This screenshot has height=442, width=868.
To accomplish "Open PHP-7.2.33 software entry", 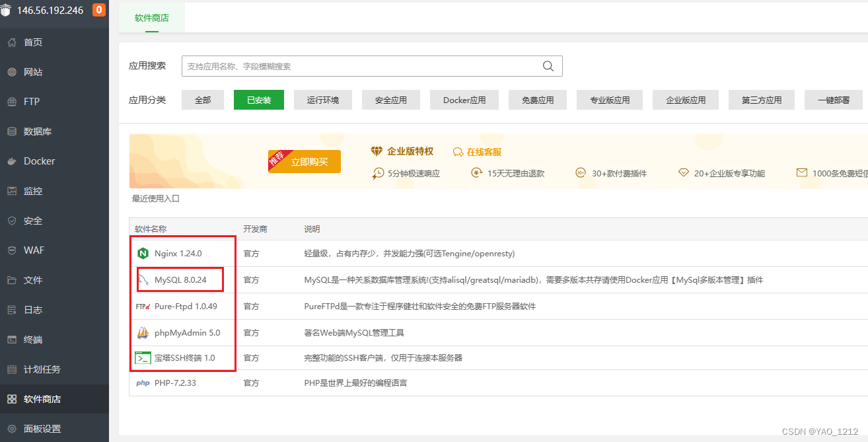I will click(175, 383).
